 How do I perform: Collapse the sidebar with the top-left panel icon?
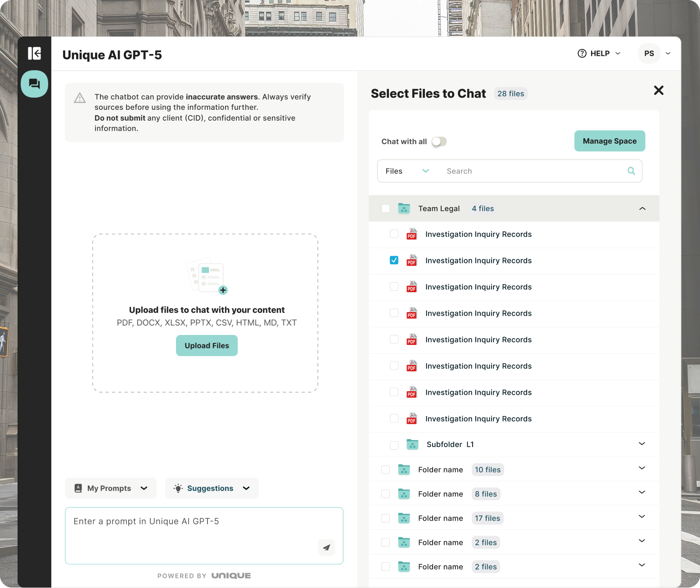pyautogui.click(x=34, y=53)
